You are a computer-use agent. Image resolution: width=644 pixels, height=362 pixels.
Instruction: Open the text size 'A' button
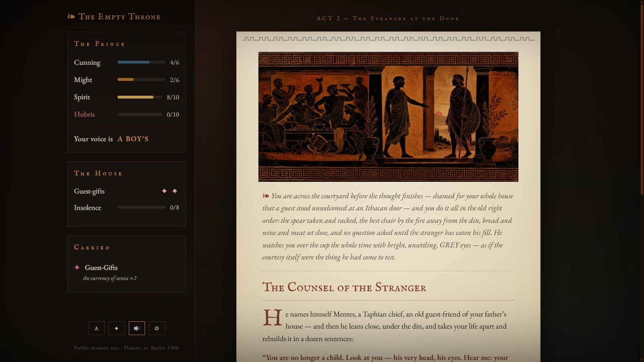pos(97,328)
